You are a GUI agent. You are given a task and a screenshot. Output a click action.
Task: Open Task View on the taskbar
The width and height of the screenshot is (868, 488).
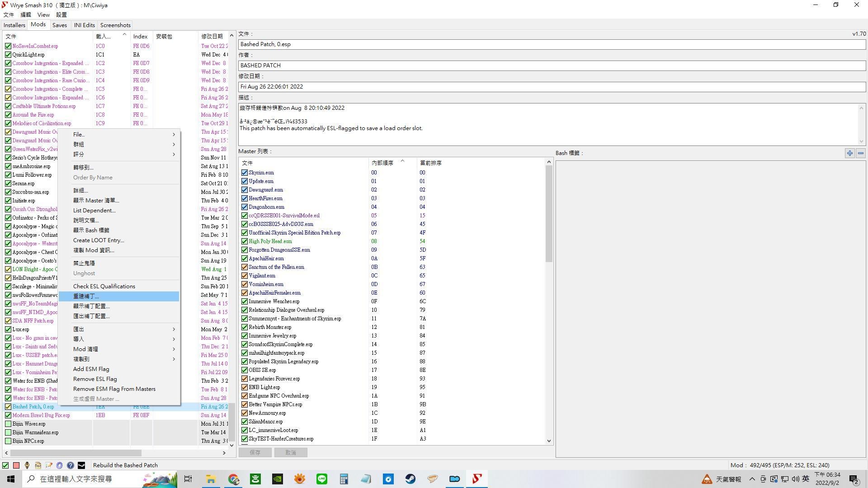[188, 479]
